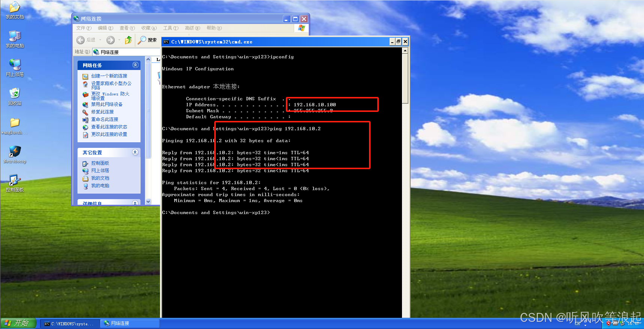
Task: Click the 创建一个新的连接 link
Action: (x=109, y=76)
